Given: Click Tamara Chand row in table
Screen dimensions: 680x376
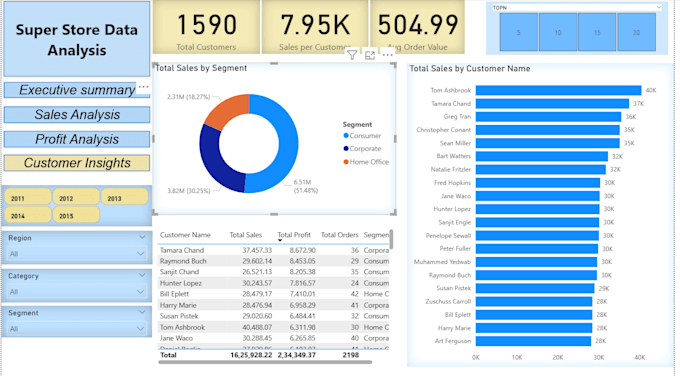Looking at the screenshot, I should tap(274, 250).
